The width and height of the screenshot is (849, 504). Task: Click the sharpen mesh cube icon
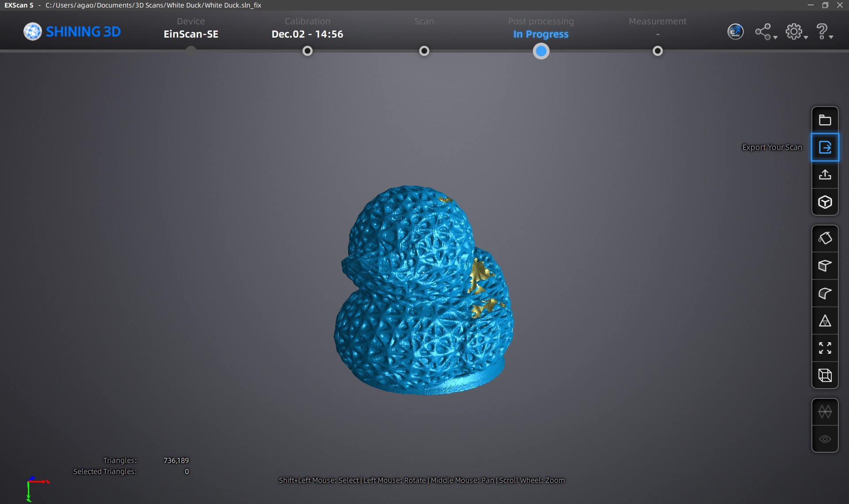point(825,266)
